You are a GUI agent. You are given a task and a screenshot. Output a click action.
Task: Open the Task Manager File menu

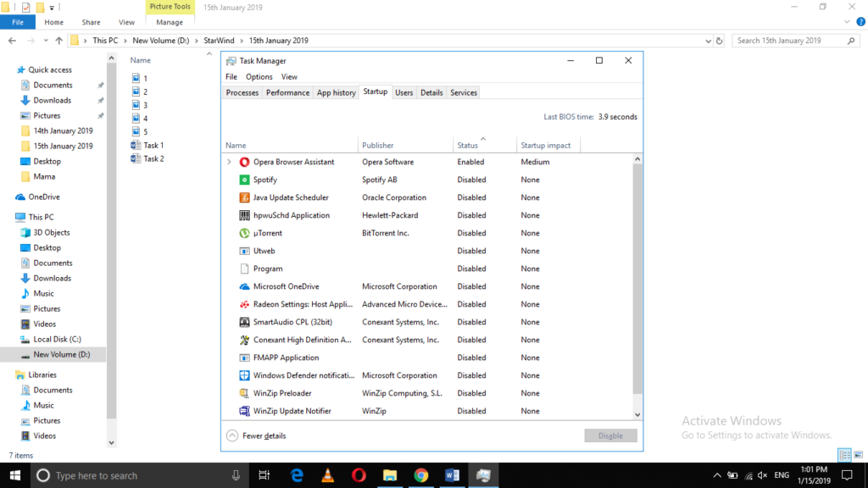[231, 77]
